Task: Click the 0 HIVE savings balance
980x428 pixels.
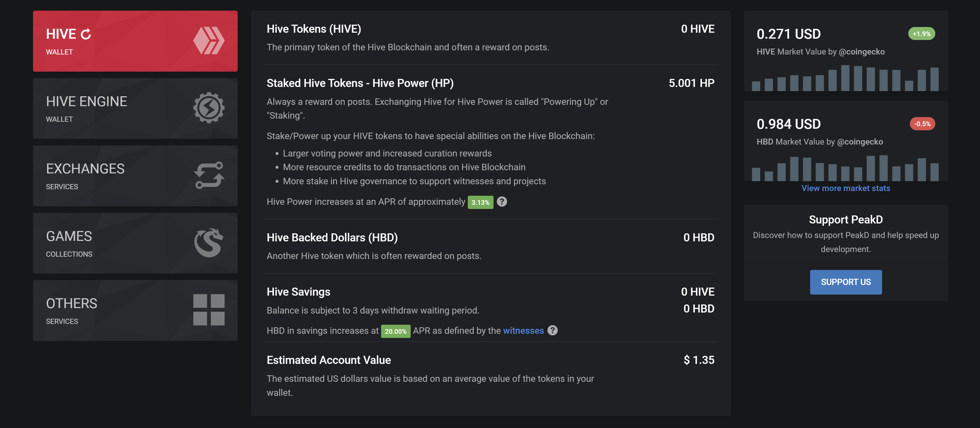Action: tap(698, 291)
